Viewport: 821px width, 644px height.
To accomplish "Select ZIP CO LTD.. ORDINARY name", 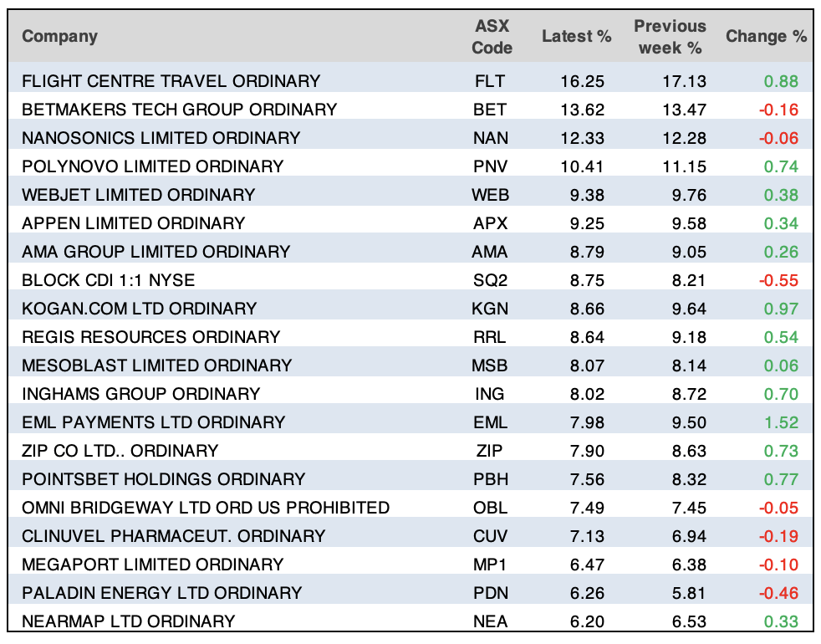I will [120, 451].
